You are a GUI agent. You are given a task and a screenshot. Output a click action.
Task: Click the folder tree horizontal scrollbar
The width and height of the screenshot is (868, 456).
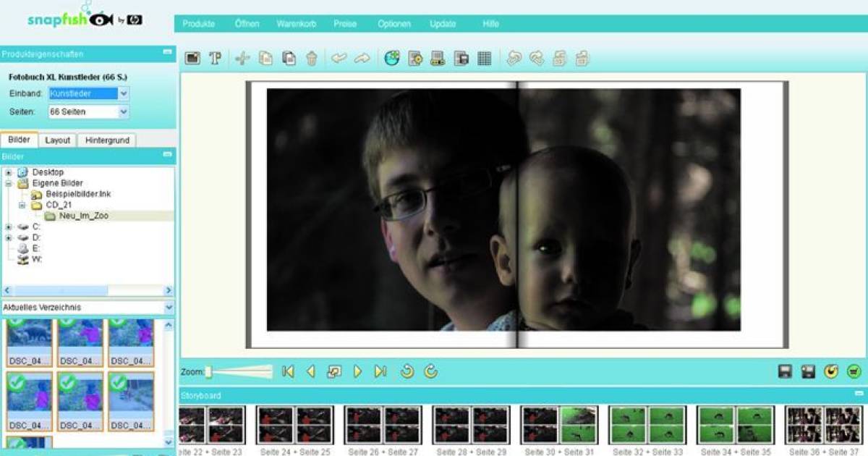coord(88,290)
